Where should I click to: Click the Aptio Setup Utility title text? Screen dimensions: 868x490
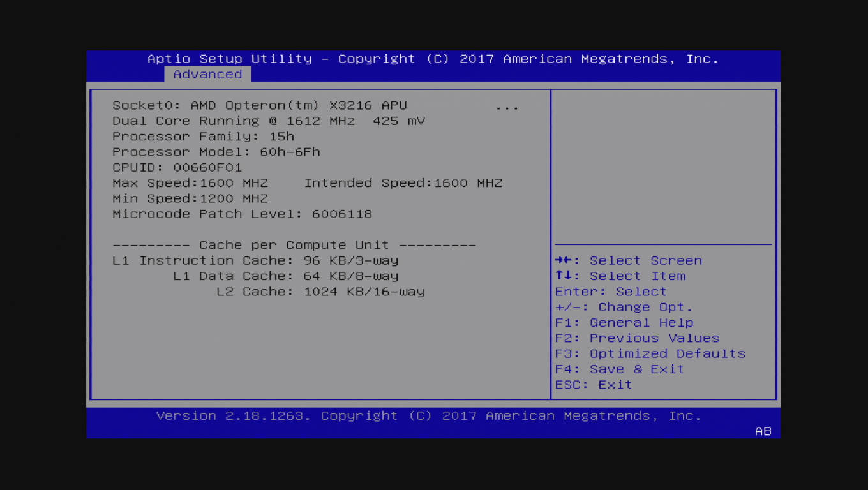click(433, 59)
